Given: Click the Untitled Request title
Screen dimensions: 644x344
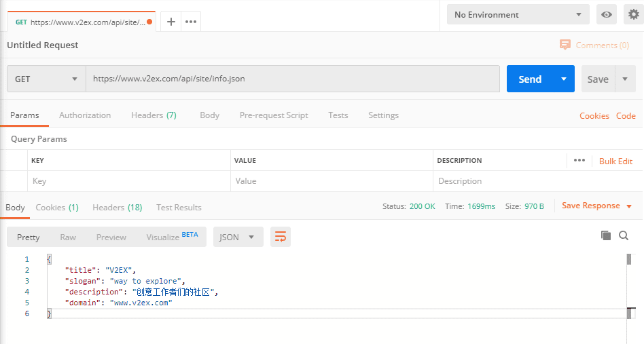Looking at the screenshot, I should click(x=43, y=45).
